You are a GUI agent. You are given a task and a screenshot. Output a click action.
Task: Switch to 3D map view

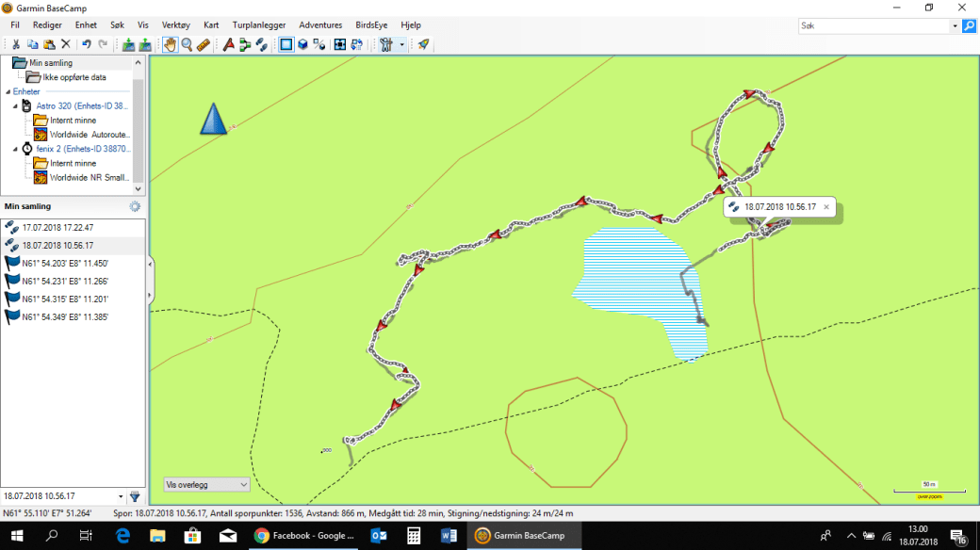(x=302, y=44)
